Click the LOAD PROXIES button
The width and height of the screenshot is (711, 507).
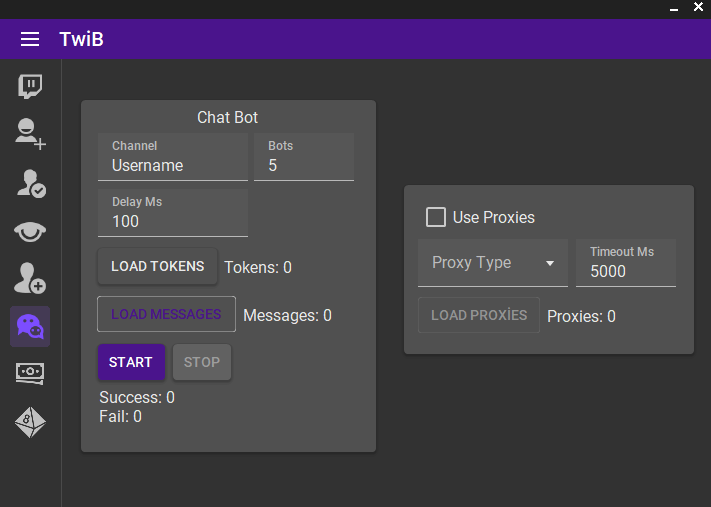(x=479, y=315)
